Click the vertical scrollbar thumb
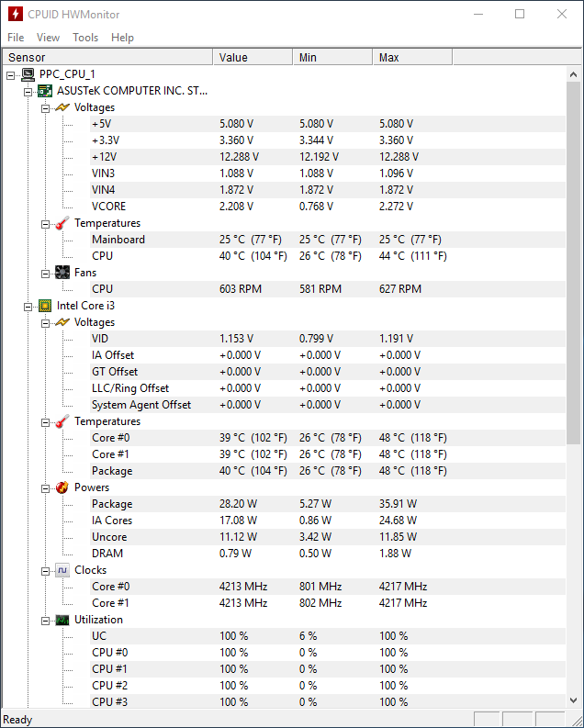The image size is (584, 728). [573, 263]
